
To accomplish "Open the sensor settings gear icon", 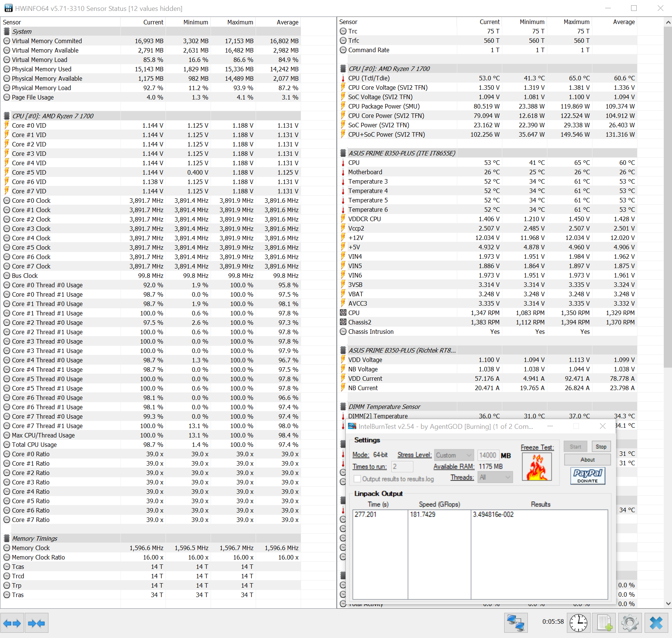I will (630, 623).
